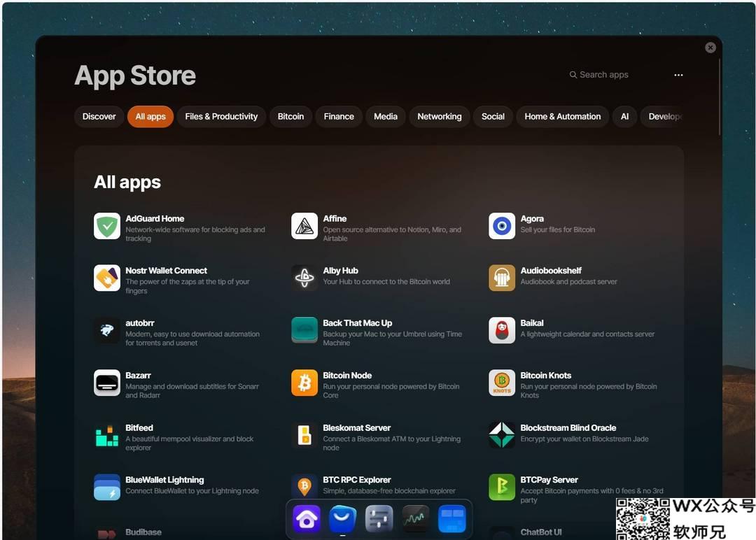Click the Blockstream Blind Oracle icon
The height and width of the screenshot is (540, 756).
point(502,436)
